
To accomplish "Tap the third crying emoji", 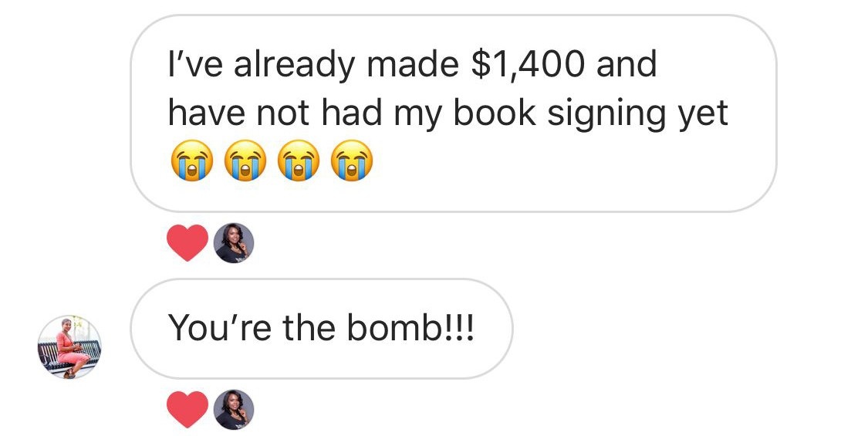I will click(299, 160).
